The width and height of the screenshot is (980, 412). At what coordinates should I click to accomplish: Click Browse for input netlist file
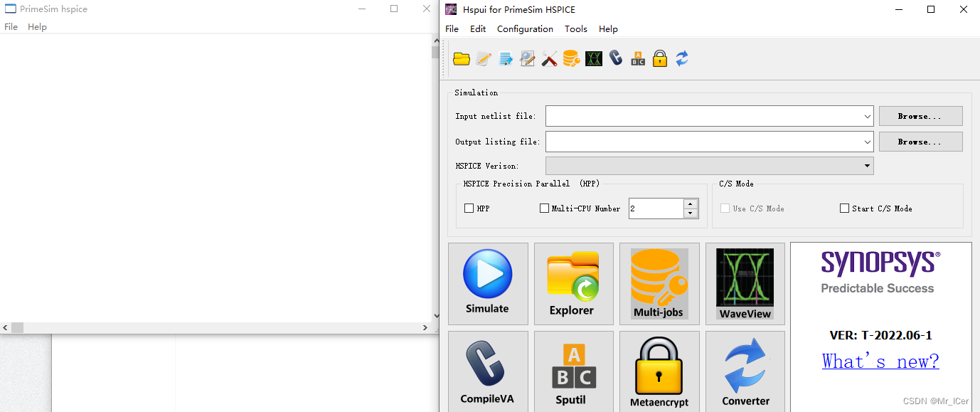pyautogui.click(x=921, y=116)
